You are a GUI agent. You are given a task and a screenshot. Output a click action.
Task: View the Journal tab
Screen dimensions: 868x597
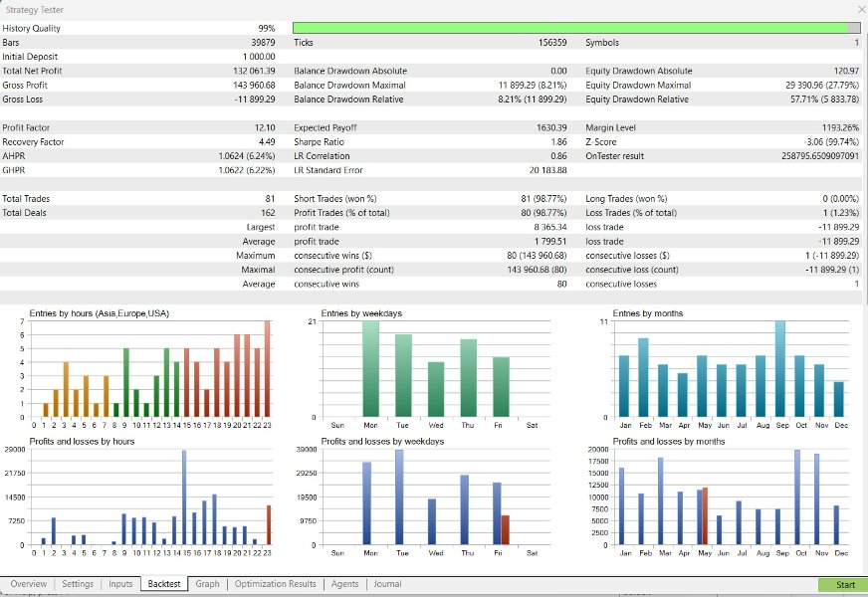click(x=387, y=584)
